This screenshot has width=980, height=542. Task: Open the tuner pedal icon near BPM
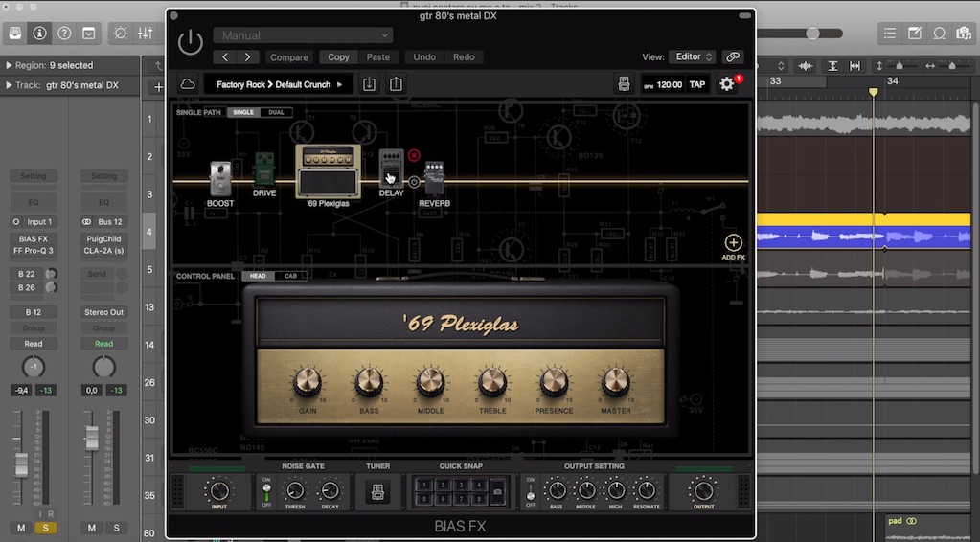[x=624, y=84]
